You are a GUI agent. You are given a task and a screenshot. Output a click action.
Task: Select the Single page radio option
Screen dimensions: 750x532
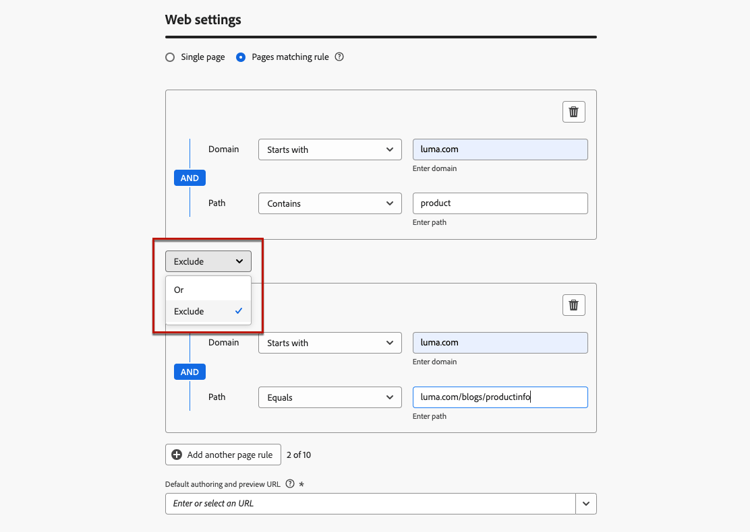pos(170,57)
